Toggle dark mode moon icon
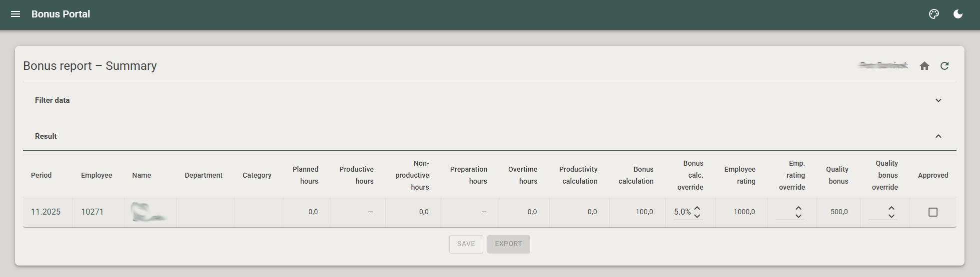The image size is (980, 277). (958, 14)
